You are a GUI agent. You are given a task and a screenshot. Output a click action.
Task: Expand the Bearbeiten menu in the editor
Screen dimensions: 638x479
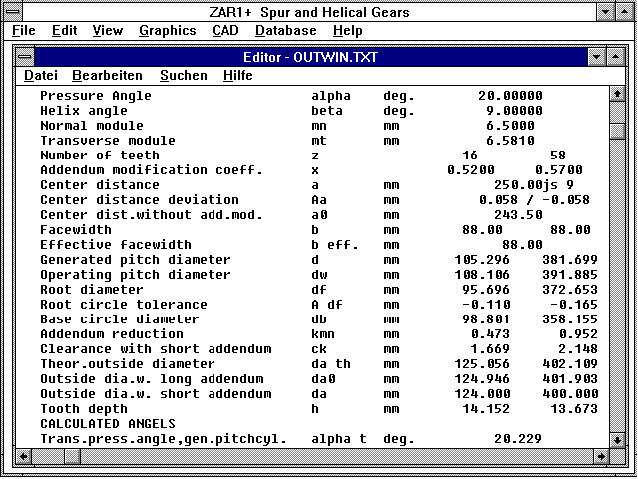click(x=107, y=75)
